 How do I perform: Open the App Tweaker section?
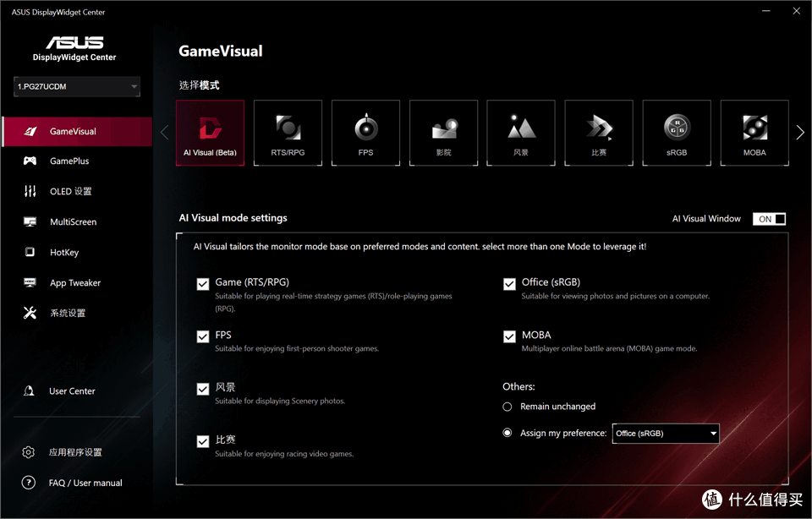pos(77,283)
